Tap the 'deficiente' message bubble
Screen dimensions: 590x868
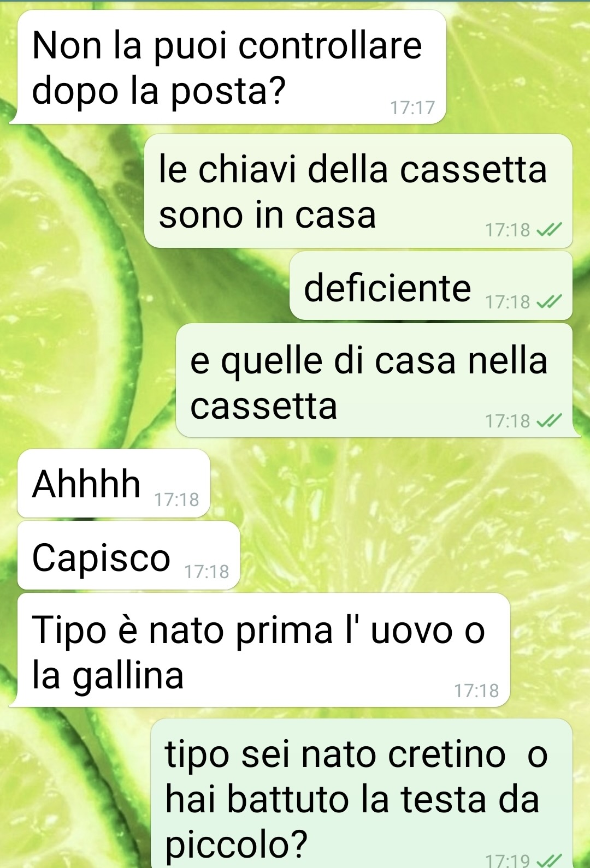[431, 286]
